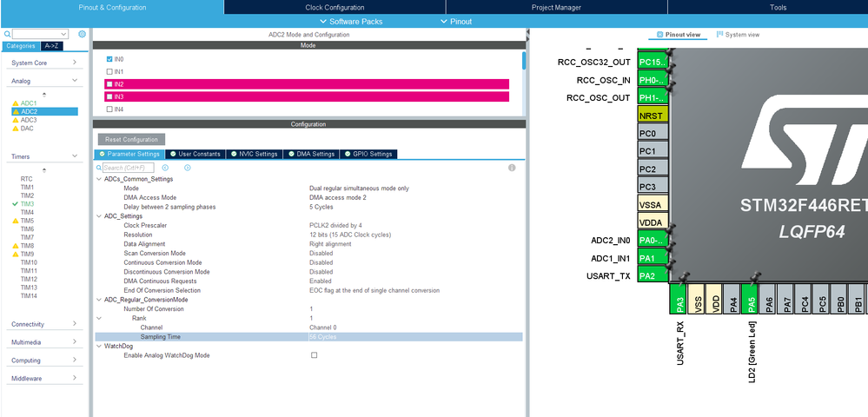Image resolution: width=868 pixels, height=417 pixels.
Task: Select the PA0 ADC2_IN0 pin
Action: coord(653,241)
